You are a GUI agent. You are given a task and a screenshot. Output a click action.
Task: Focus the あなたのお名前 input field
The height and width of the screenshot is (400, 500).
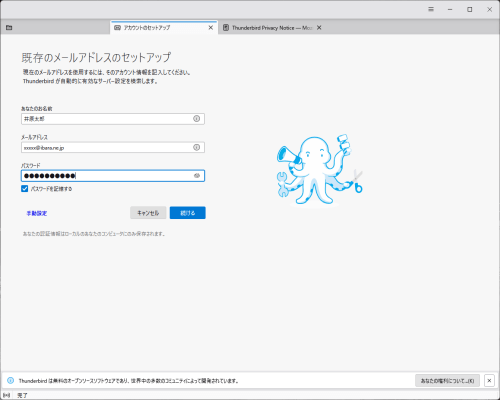(113, 119)
